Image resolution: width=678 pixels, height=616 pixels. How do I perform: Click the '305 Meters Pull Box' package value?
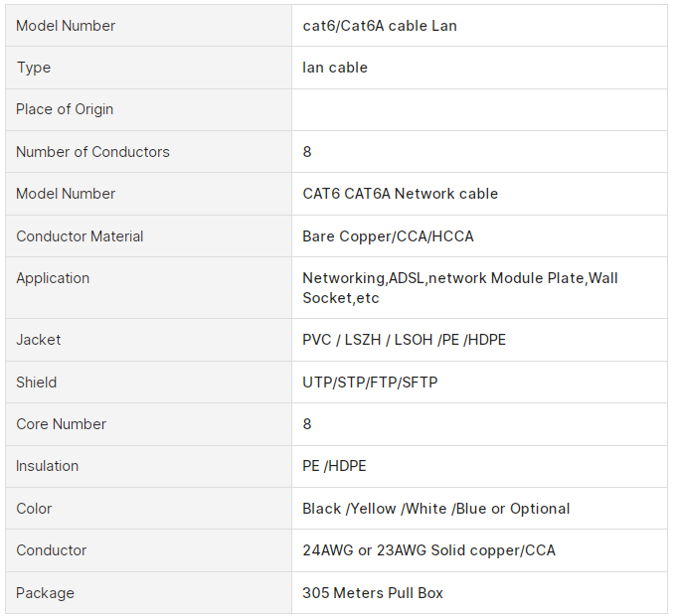pyautogui.click(x=373, y=593)
